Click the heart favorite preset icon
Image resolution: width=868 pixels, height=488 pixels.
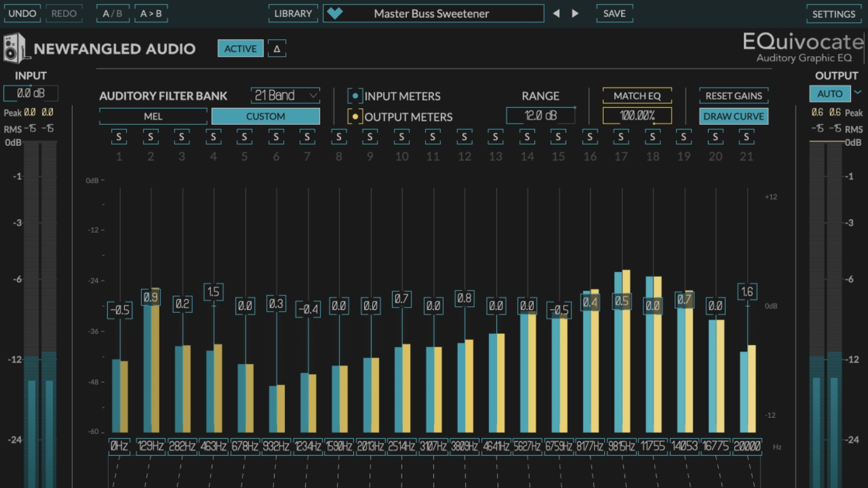tap(335, 13)
